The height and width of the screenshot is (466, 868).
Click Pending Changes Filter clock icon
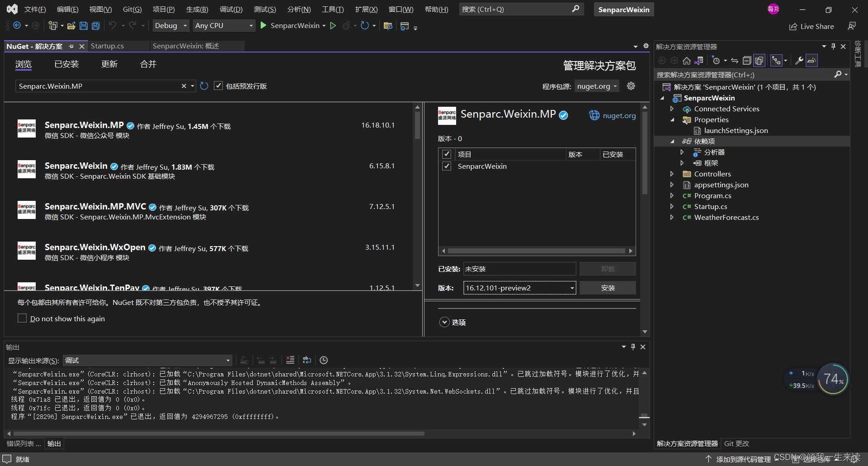pyautogui.click(x=716, y=61)
